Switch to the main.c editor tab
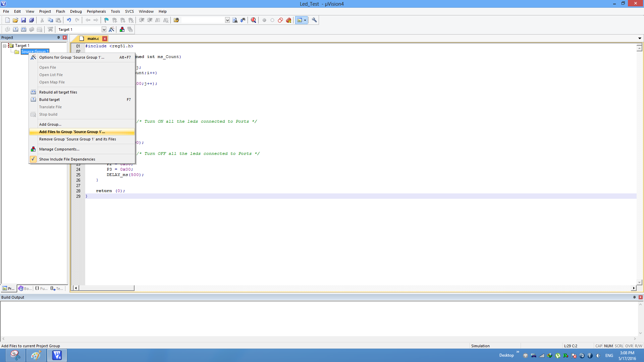The image size is (644, 362). pos(93,39)
